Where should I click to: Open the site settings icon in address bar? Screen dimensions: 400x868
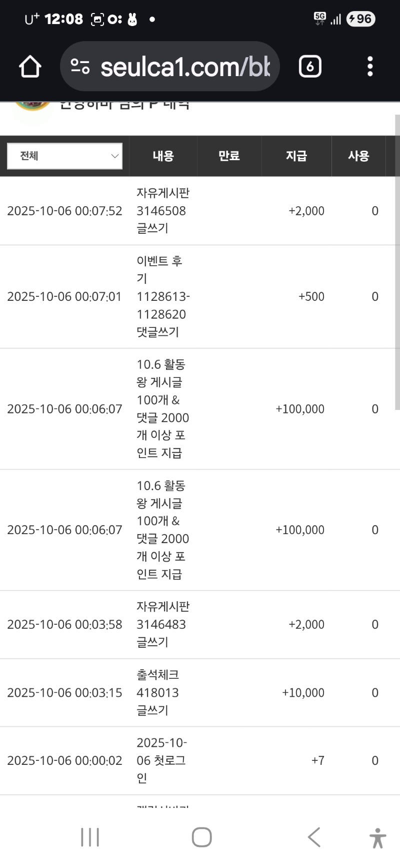[x=80, y=67]
